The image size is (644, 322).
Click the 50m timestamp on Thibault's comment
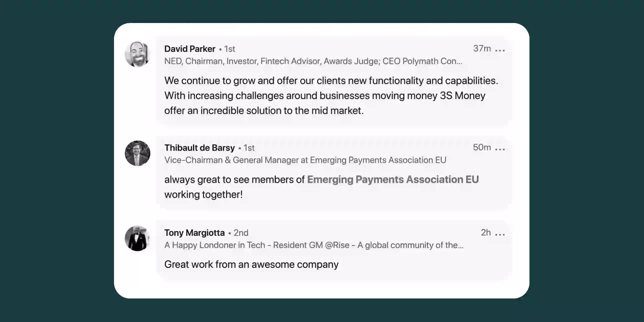click(481, 147)
